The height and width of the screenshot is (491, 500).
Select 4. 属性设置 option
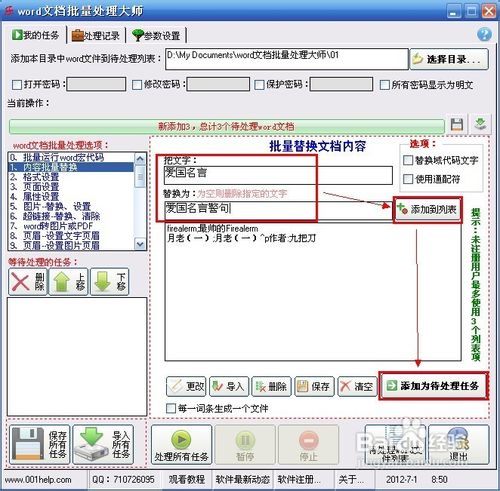pos(71,197)
